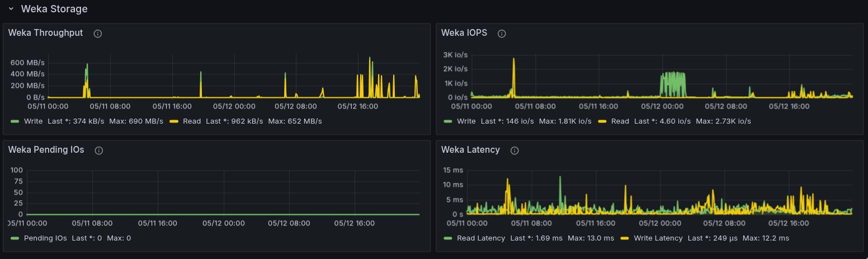Open the Weka Latency info icon

tap(515, 150)
